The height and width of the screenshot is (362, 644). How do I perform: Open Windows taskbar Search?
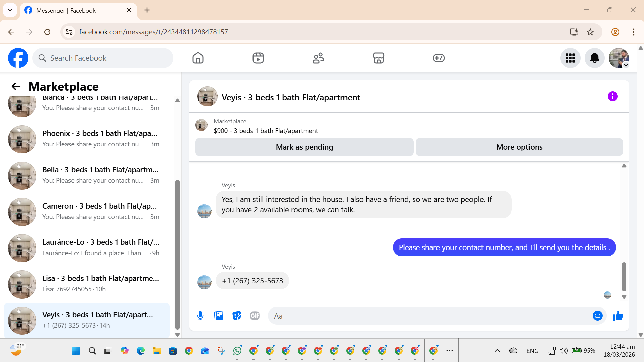point(92,351)
